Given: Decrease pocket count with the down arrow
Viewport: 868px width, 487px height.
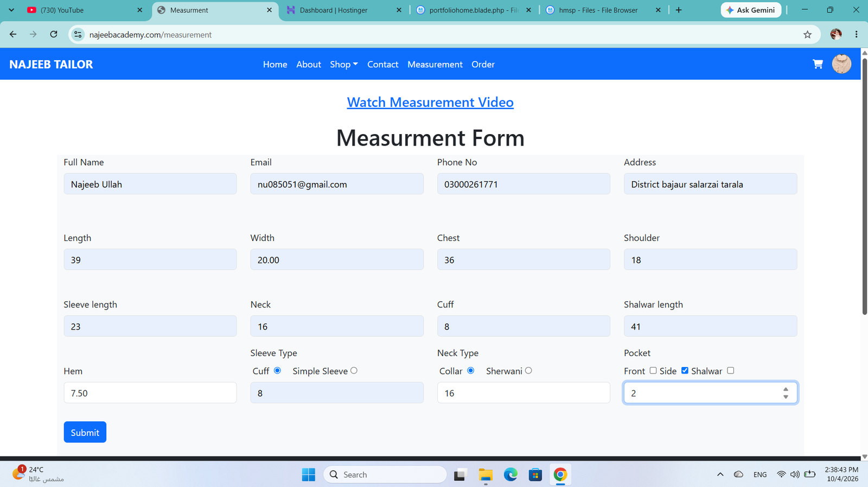Looking at the screenshot, I should click(x=786, y=397).
